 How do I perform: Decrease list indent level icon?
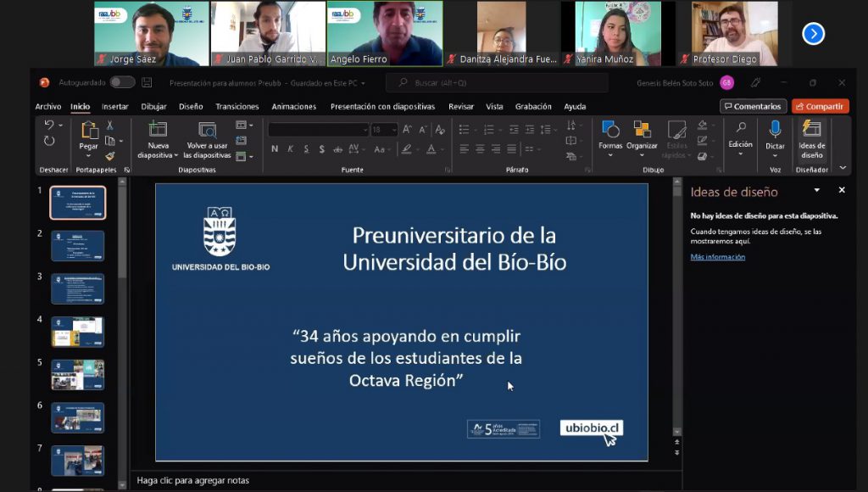point(514,130)
